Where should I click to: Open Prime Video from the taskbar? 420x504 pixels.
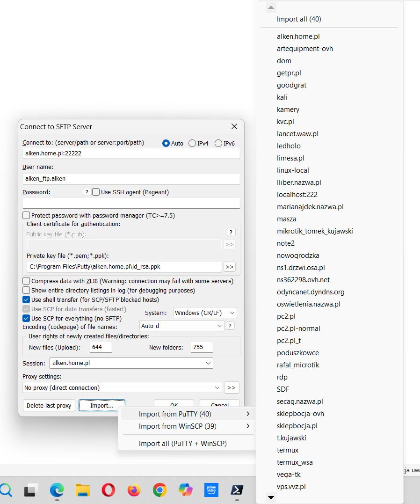point(211,490)
